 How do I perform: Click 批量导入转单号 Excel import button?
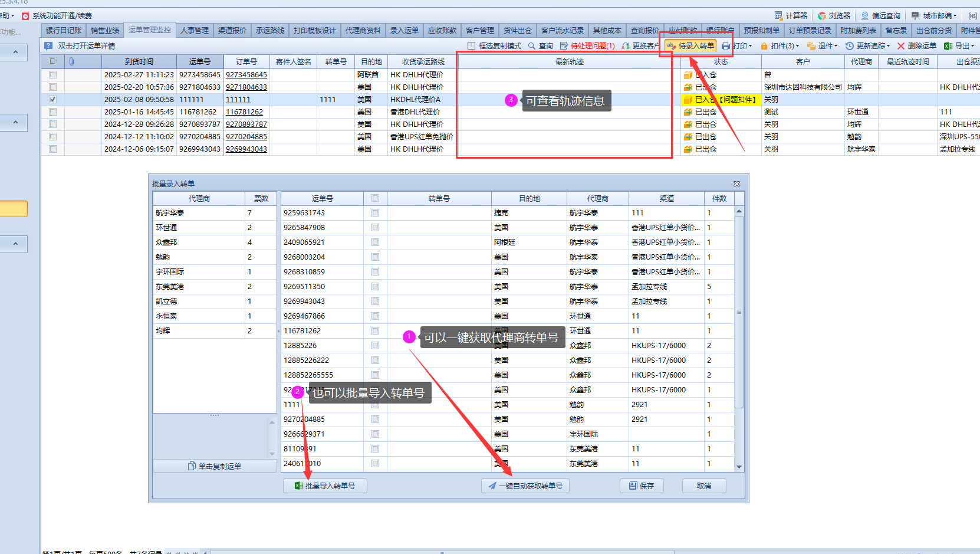coord(325,486)
